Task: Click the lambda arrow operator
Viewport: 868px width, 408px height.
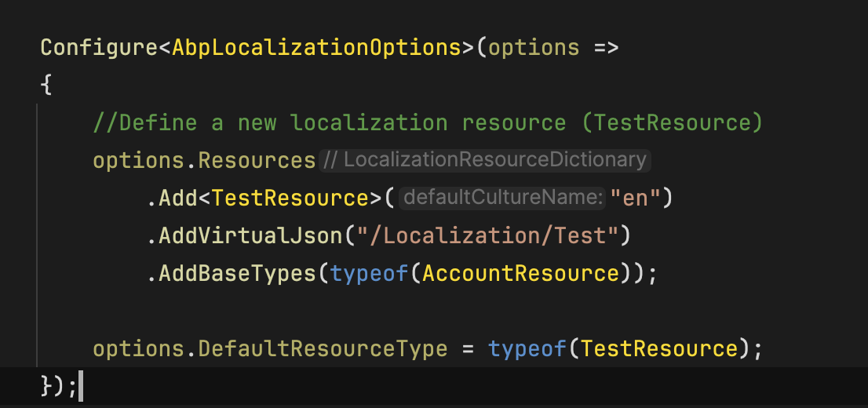Action: click(x=606, y=47)
